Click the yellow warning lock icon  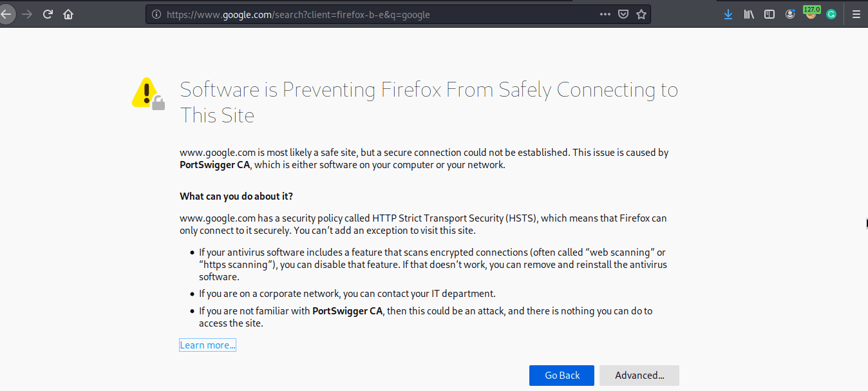148,93
